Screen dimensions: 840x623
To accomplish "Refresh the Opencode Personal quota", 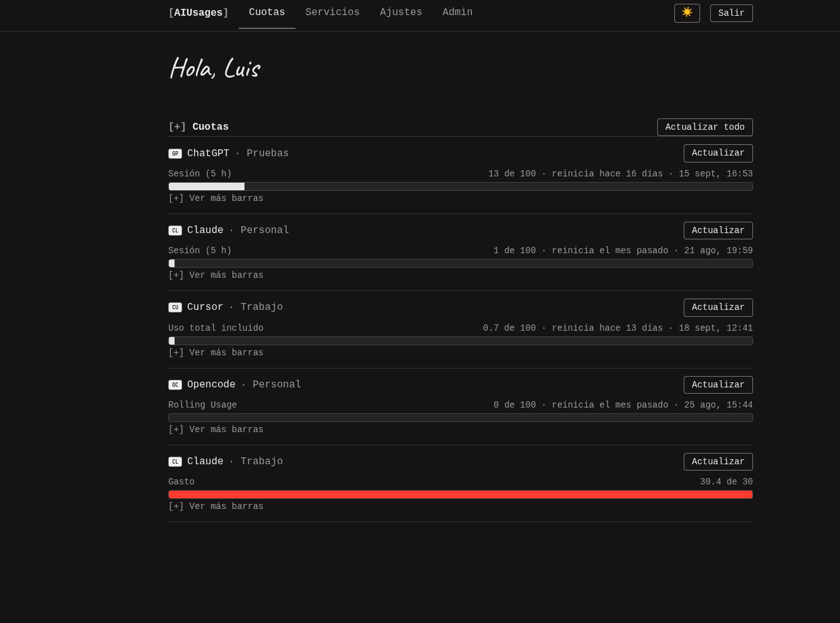I will click(718, 385).
